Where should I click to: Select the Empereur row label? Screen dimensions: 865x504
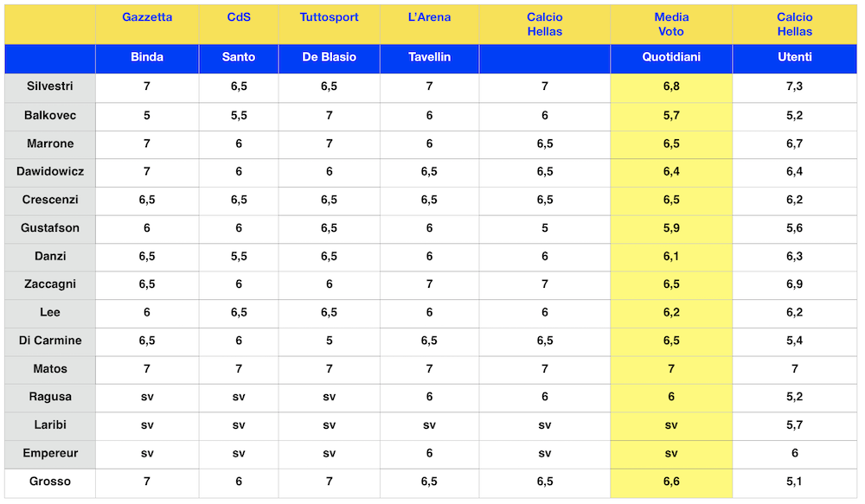point(50,453)
